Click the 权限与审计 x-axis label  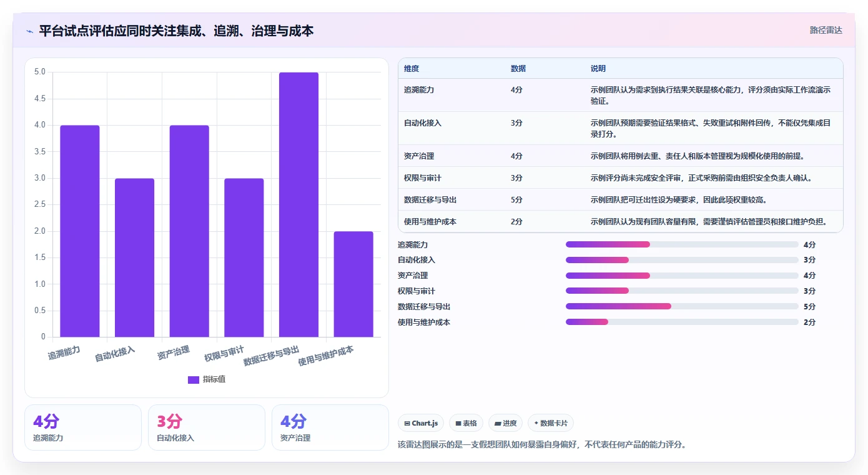[x=224, y=353]
